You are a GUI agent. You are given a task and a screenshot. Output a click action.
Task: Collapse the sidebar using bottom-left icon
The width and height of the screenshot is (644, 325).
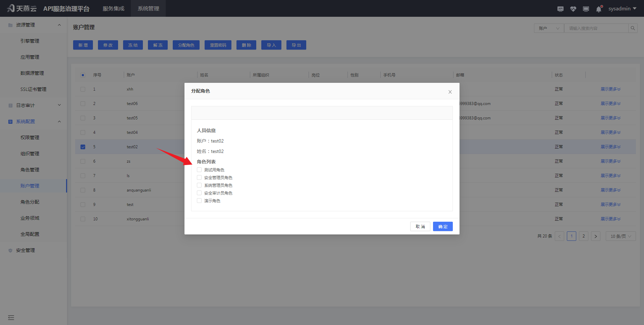tap(11, 317)
